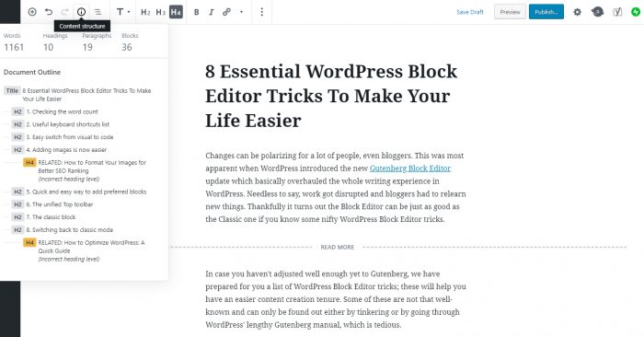644x337 pixels.
Task: Click the Paragraphs count value 19
Action: (87, 48)
